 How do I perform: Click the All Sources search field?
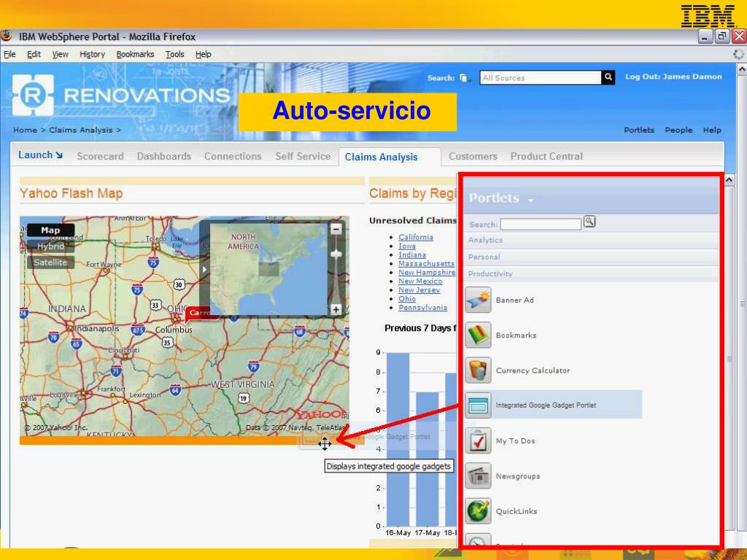[x=541, y=77]
